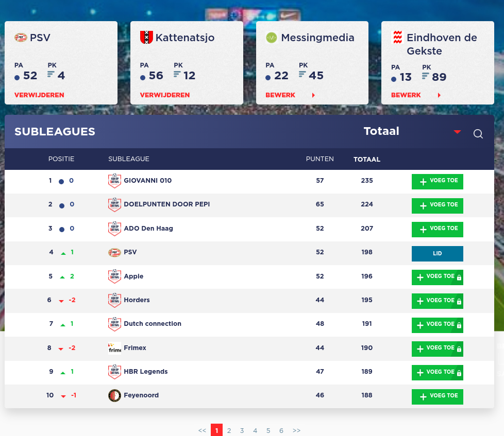Viewport: 504px width, 436px height.
Task: Click the SUBLEAGUE column header
Action: click(128, 159)
